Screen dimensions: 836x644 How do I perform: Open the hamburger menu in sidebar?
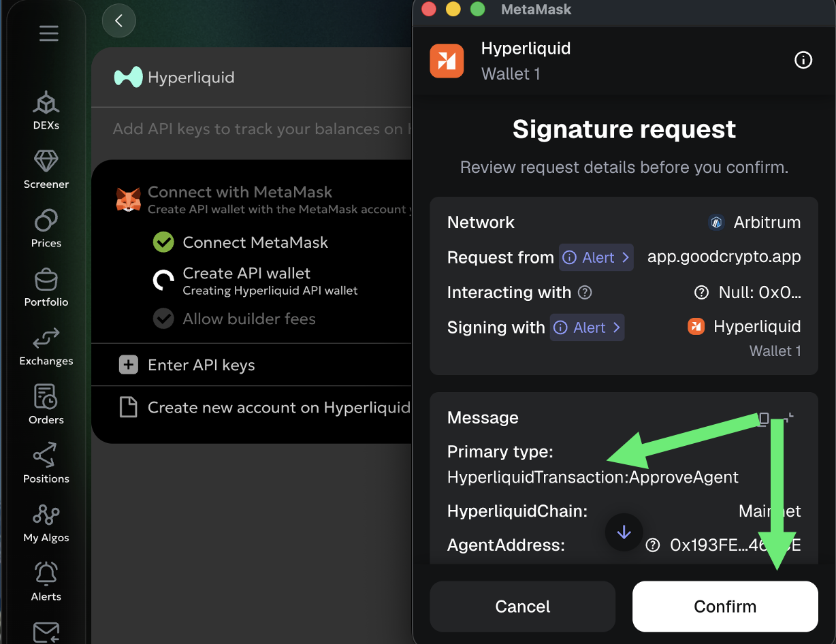(x=48, y=33)
